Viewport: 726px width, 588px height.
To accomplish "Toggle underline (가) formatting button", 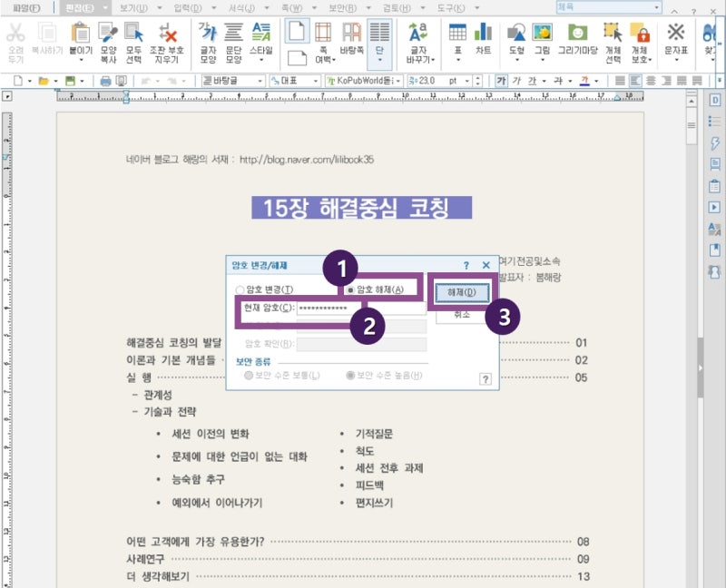I will (533, 81).
